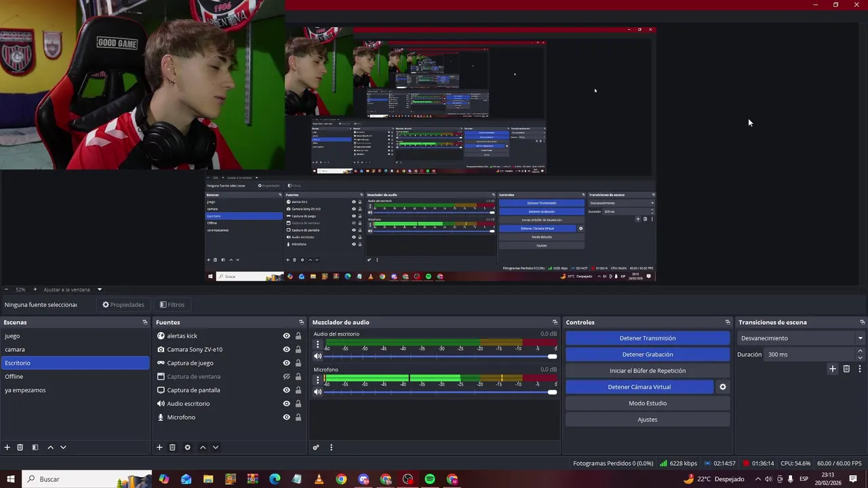Open VLC media player from taskbar
The height and width of the screenshot is (488, 868).
tap(319, 479)
